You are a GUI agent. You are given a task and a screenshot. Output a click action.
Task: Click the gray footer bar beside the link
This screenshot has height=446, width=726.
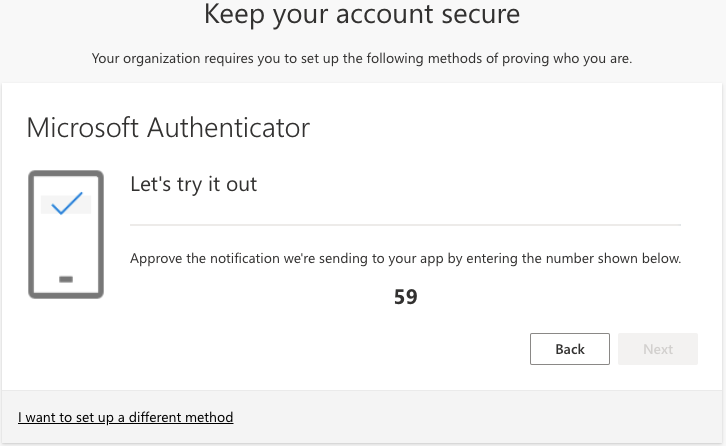point(480,417)
